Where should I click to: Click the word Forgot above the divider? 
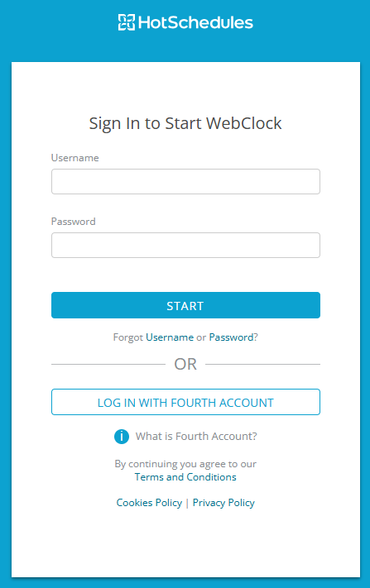click(128, 337)
